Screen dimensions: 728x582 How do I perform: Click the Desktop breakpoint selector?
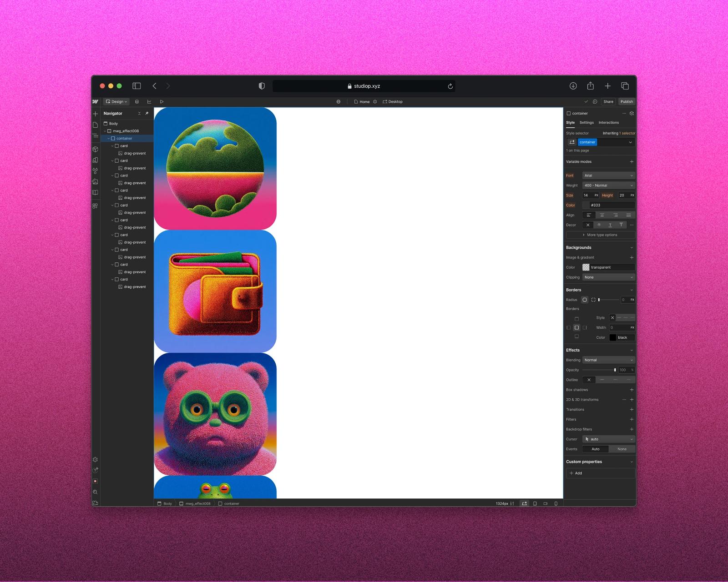393,101
